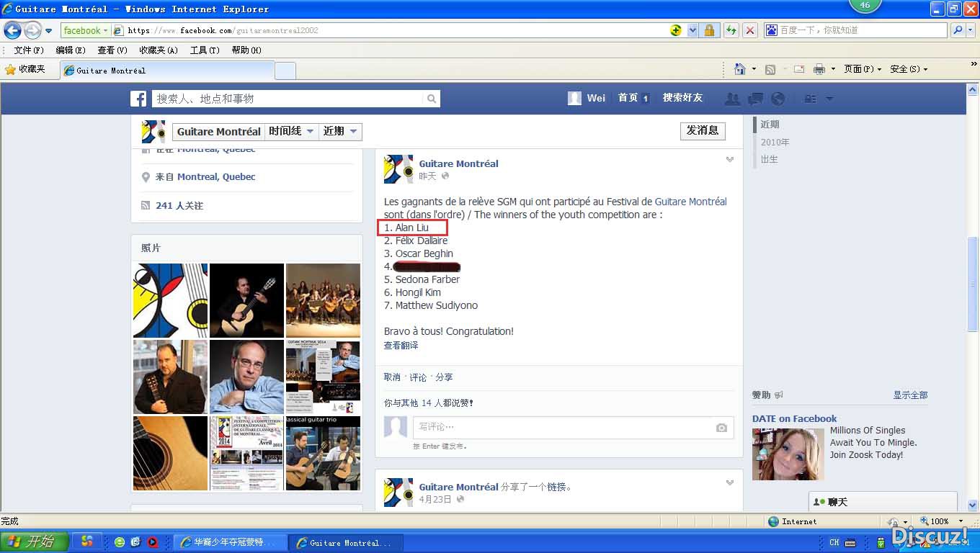
Task: Open the Facebook notifications globe icon
Action: pos(778,99)
